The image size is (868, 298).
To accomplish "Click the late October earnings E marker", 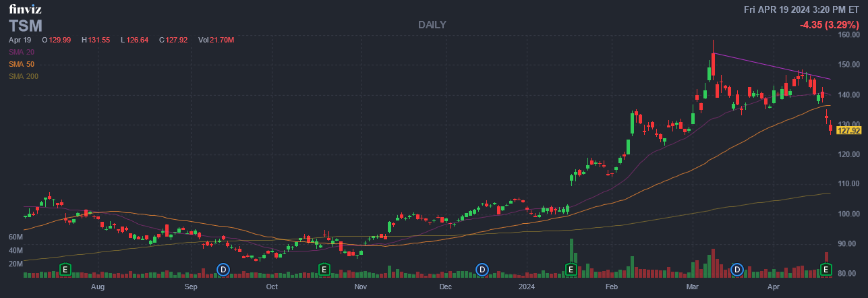I will click(x=324, y=269).
